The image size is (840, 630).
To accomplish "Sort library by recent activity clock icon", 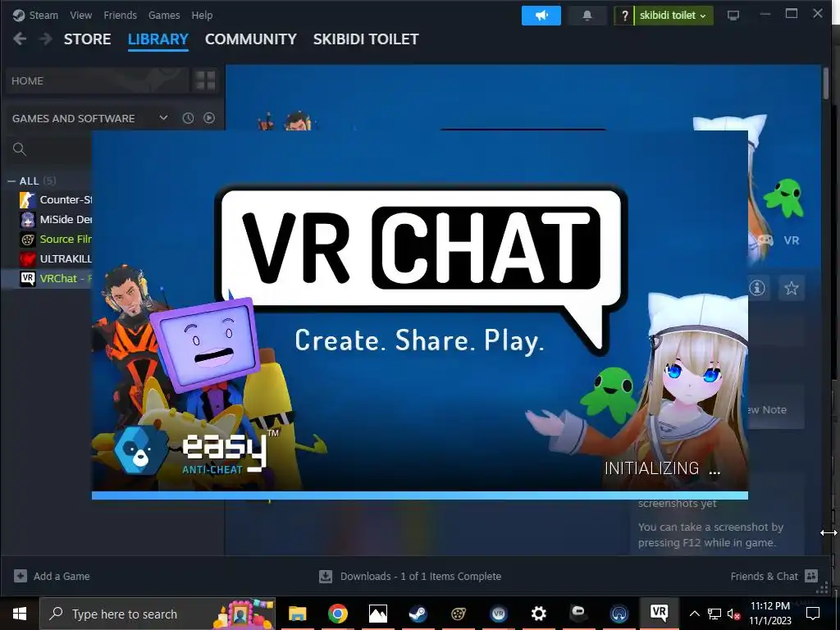I will 188,118.
